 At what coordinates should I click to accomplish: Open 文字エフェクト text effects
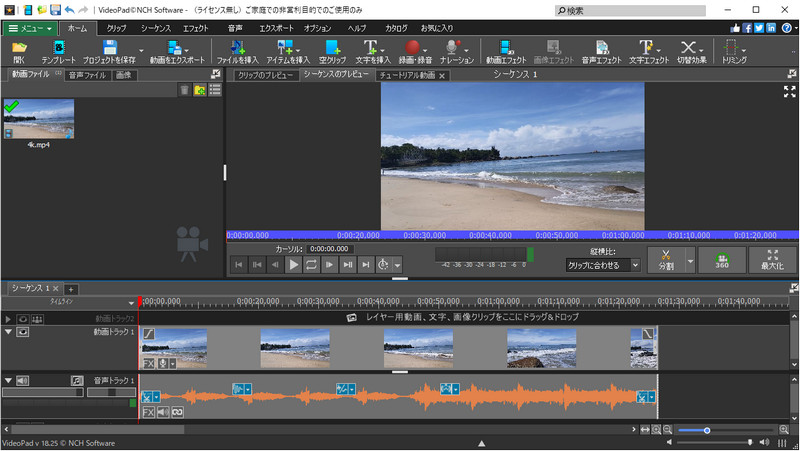(x=646, y=52)
